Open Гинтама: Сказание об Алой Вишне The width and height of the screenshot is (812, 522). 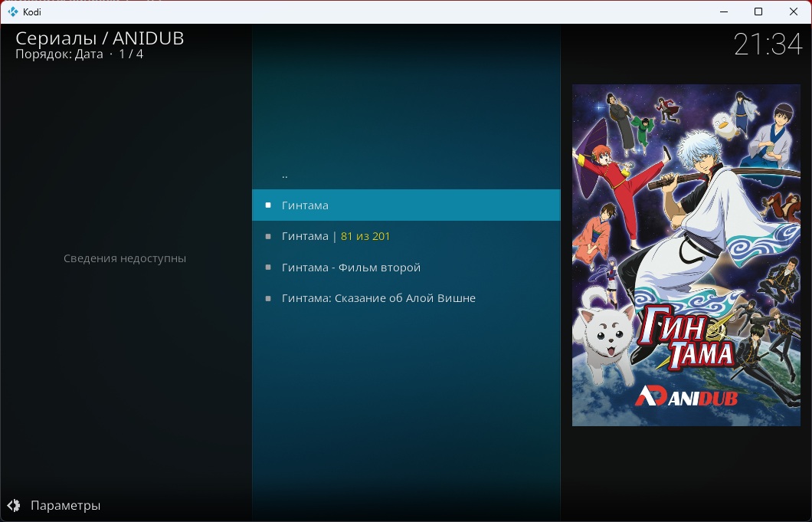point(406,298)
